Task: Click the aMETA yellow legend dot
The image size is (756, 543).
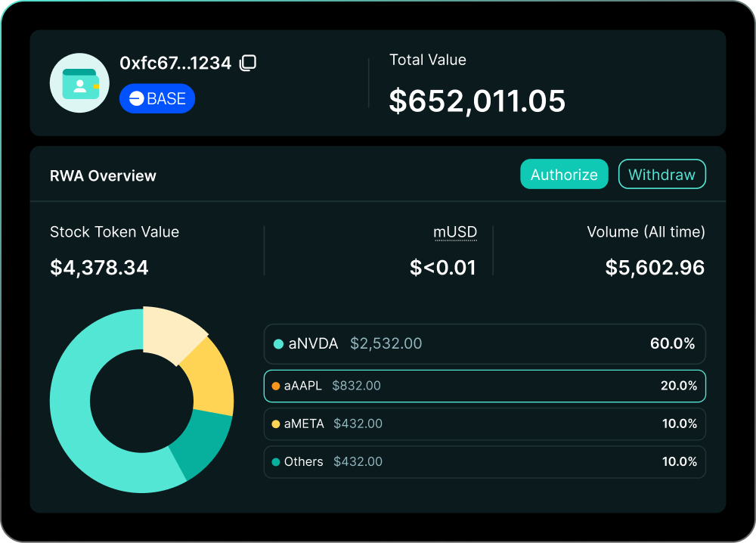Action: tap(276, 424)
